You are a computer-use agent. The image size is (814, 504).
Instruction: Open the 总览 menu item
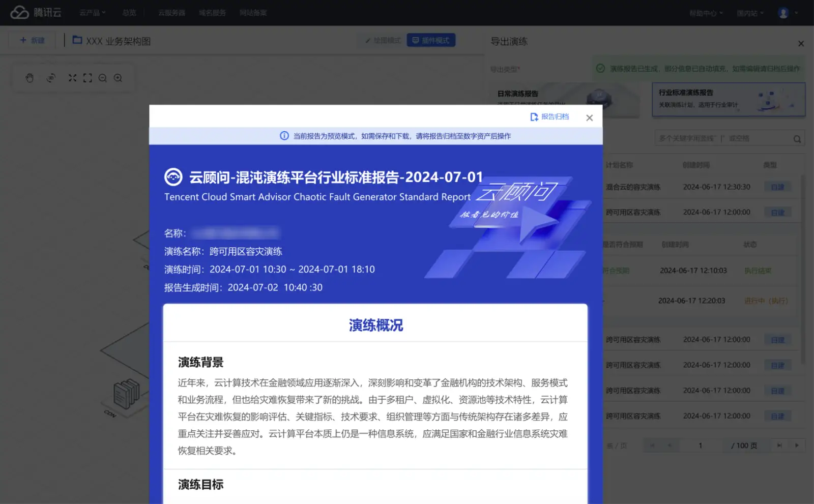tap(129, 13)
